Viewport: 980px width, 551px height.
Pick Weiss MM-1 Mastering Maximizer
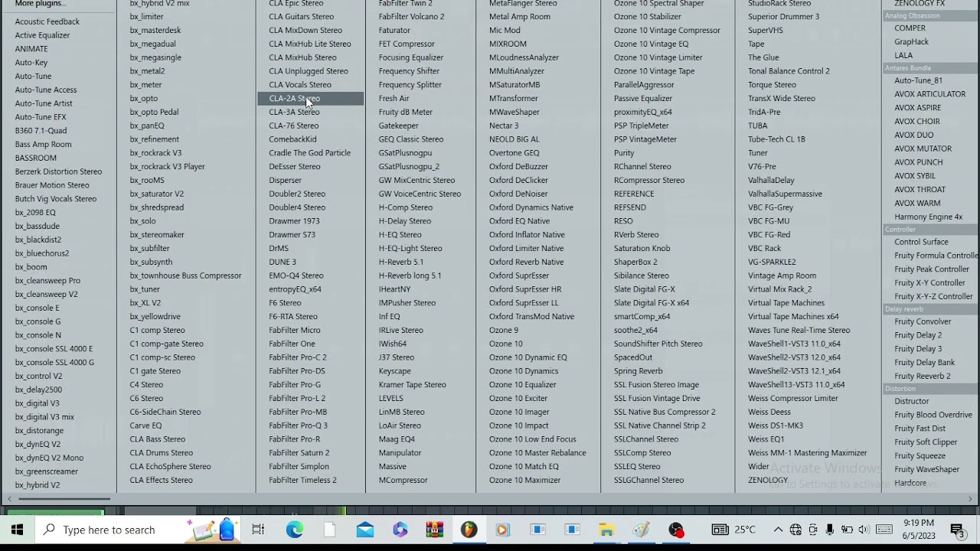(808, 453)
